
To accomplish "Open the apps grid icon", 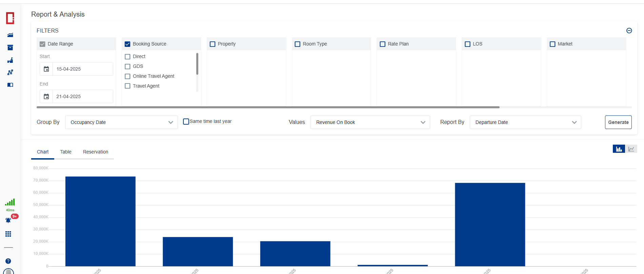I will click(x=8, y=234).
